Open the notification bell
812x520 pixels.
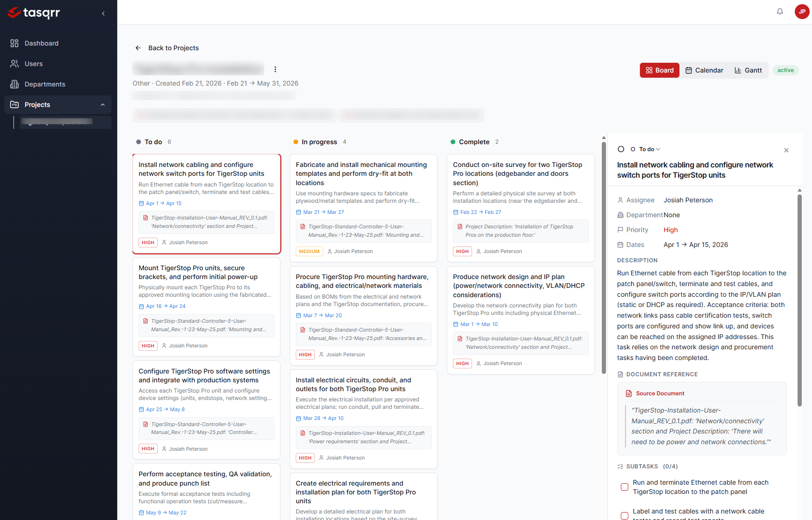point(780,11)
